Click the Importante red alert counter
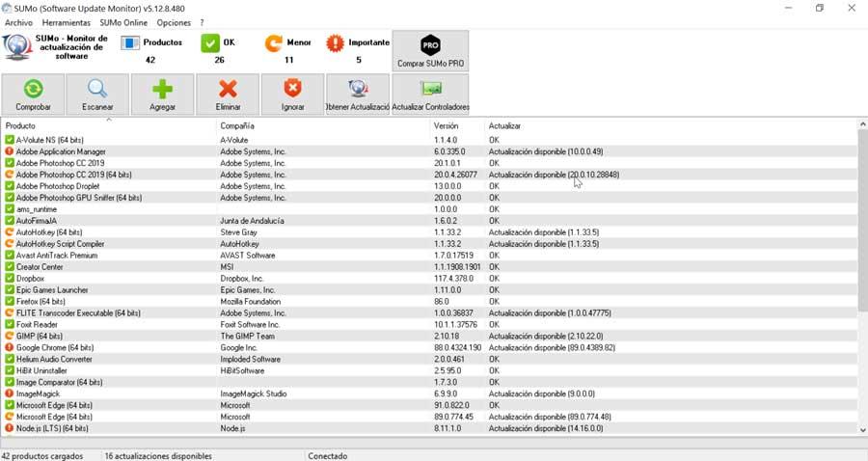The width and height of the screenshot is (868, 461). [x=336, y=43]
